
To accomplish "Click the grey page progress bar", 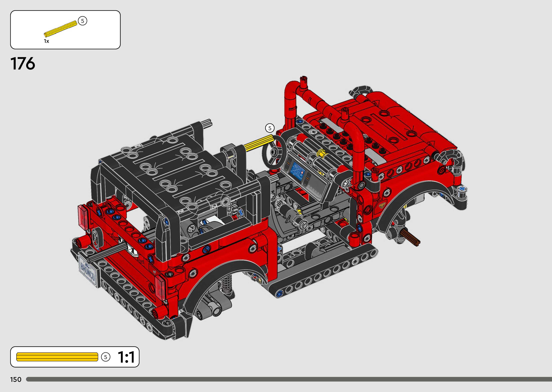I will (x=289, y=379).
